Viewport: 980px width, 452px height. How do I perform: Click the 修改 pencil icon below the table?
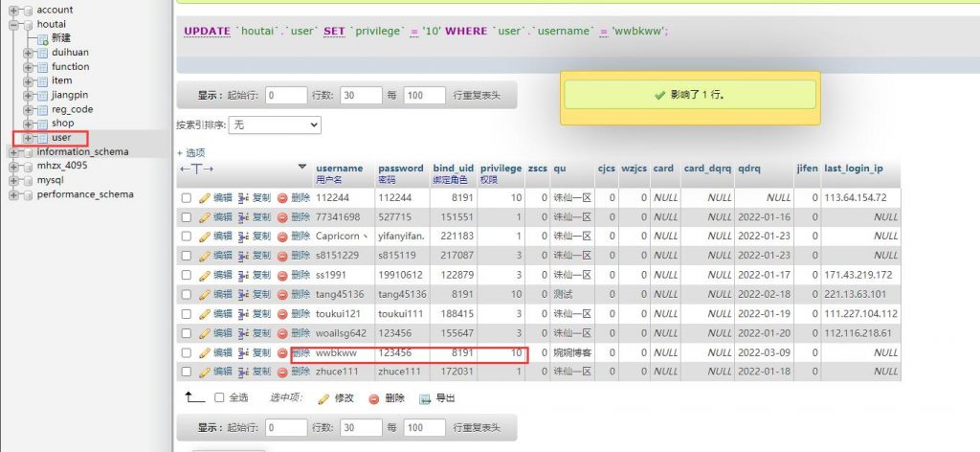(x=323, y=399)
